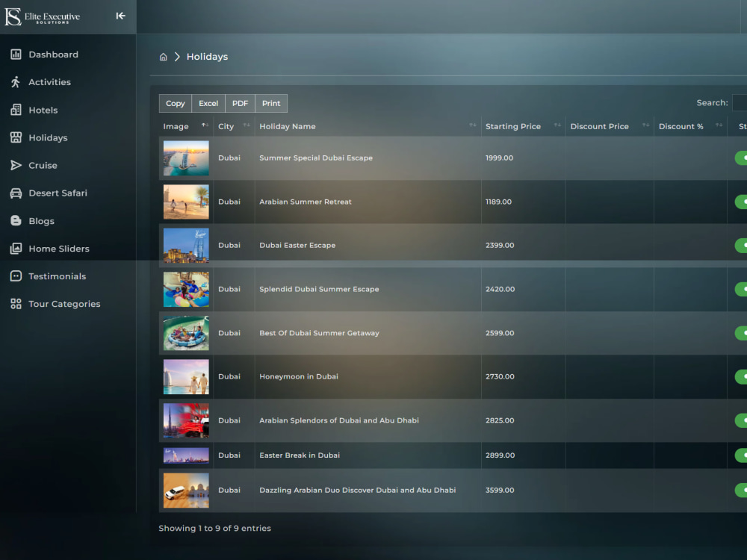Click the Hotels building icon
This screenshot has height=560, width=747.
tap(16, 110)
